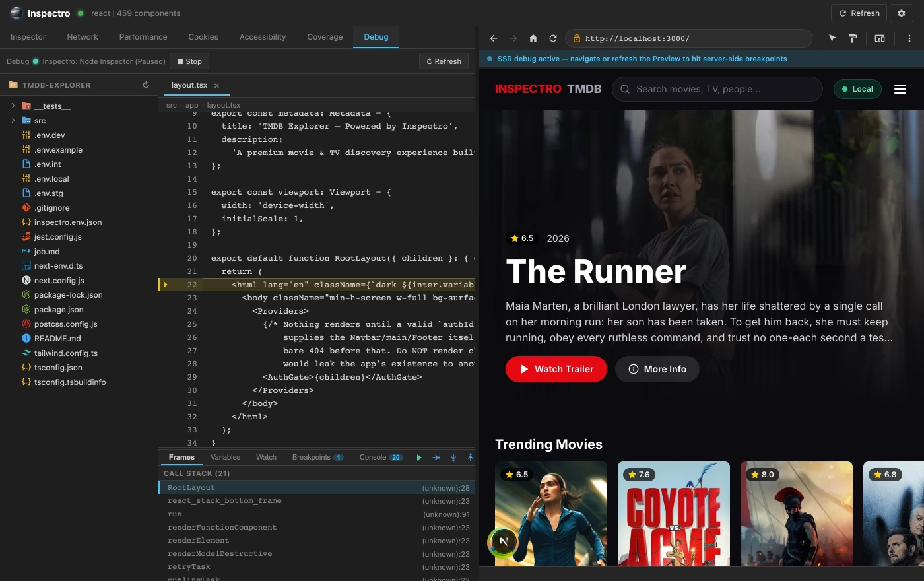Open the README.md file
Screen dimensions: 924x581
point(79,338)
